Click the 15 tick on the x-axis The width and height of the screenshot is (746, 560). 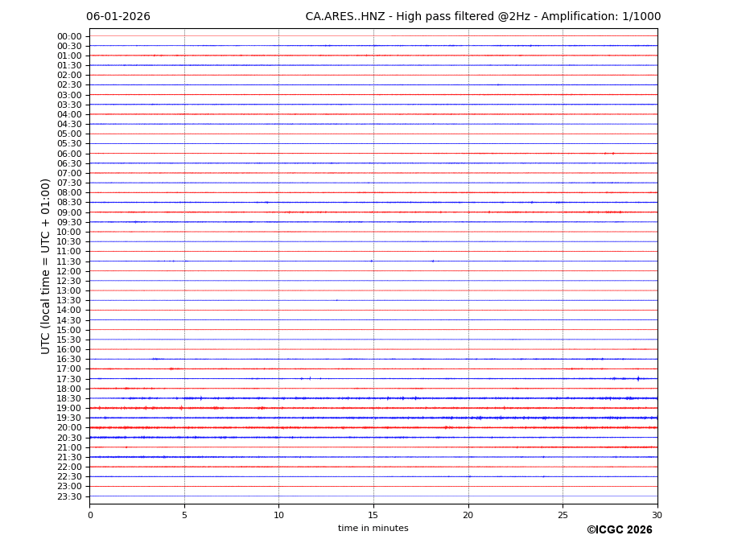[x=373, y=515]
